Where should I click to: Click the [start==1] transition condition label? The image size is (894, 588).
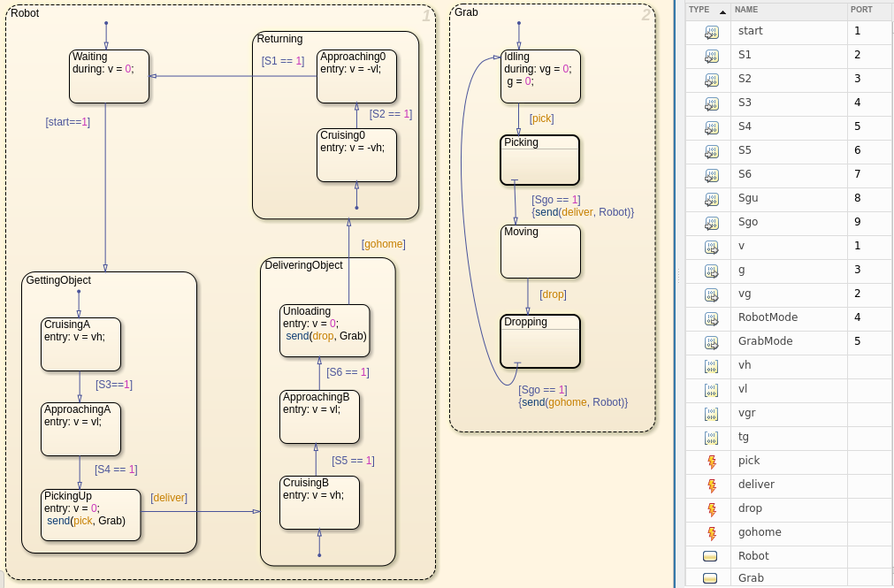point(68,122)
